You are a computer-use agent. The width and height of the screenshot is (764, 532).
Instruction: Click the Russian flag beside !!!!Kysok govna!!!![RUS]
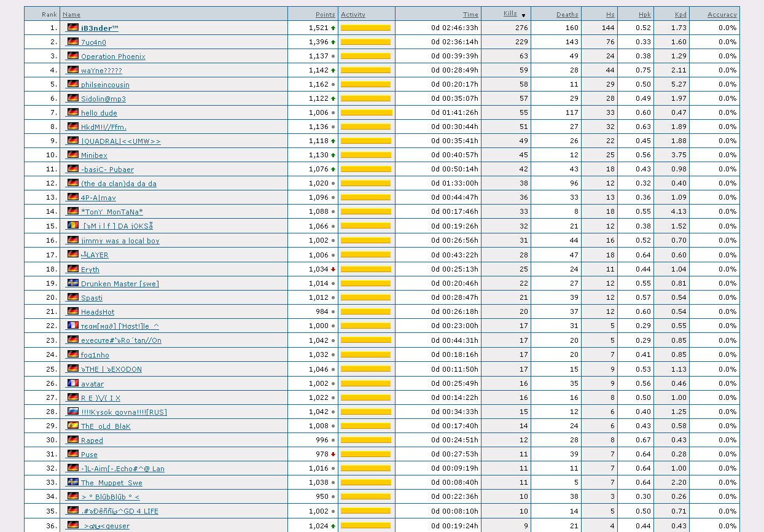73,412
